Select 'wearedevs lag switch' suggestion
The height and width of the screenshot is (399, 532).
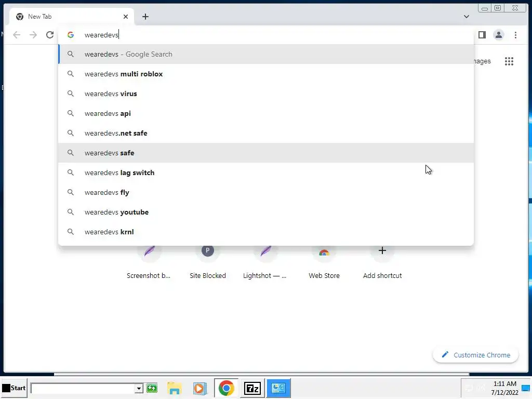266,172
